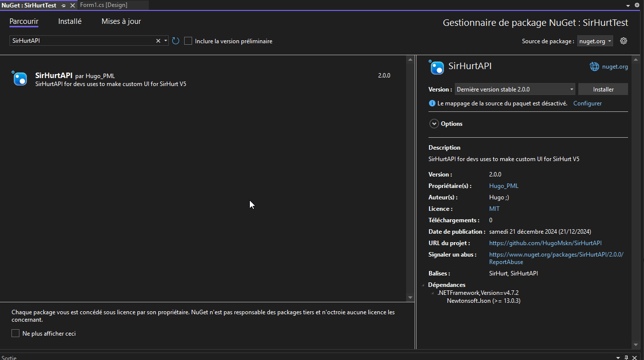Collapse the .NETFramework dependency node
Image resolution: width=644 pixels, height=360 pixels.
click(432, 293)
